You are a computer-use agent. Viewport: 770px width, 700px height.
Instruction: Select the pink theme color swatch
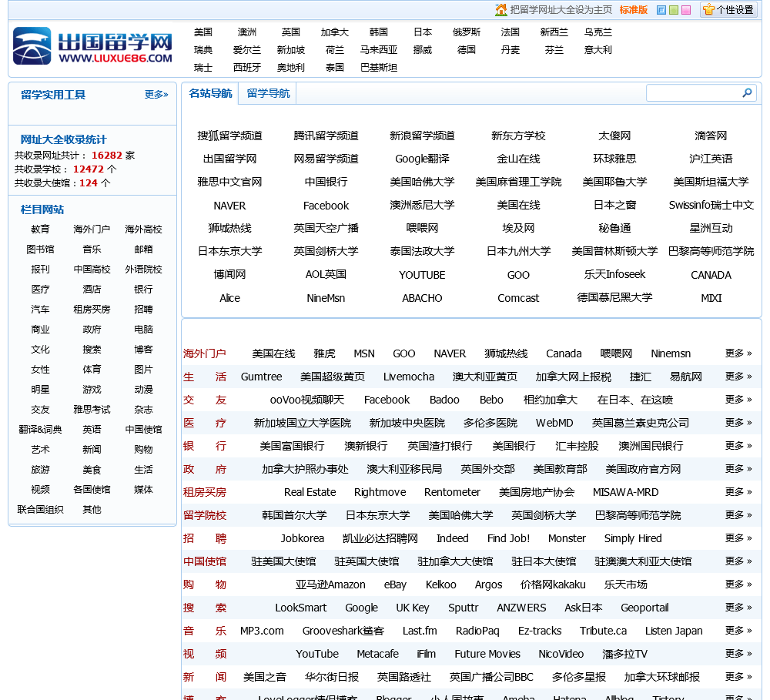(686, 10)
